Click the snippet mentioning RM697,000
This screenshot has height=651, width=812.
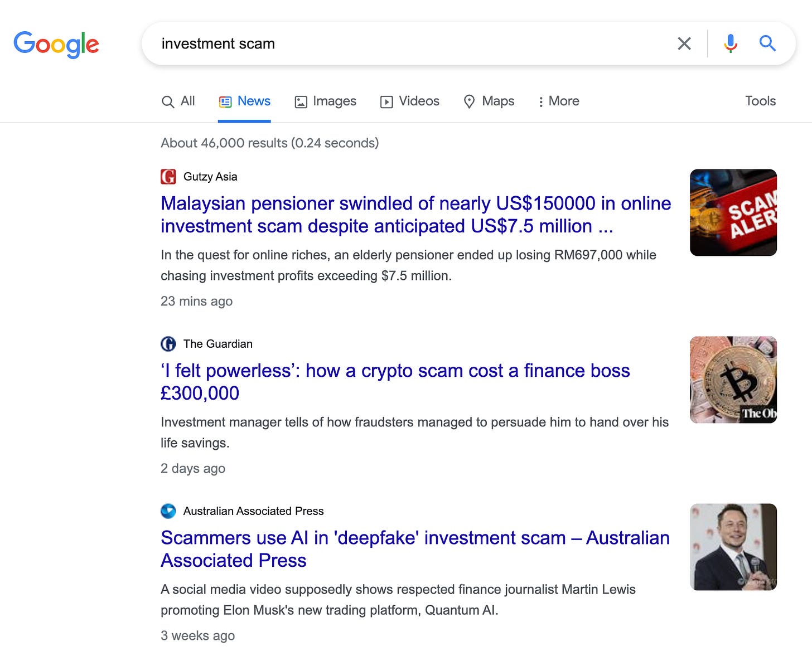[x=408, y=265]
